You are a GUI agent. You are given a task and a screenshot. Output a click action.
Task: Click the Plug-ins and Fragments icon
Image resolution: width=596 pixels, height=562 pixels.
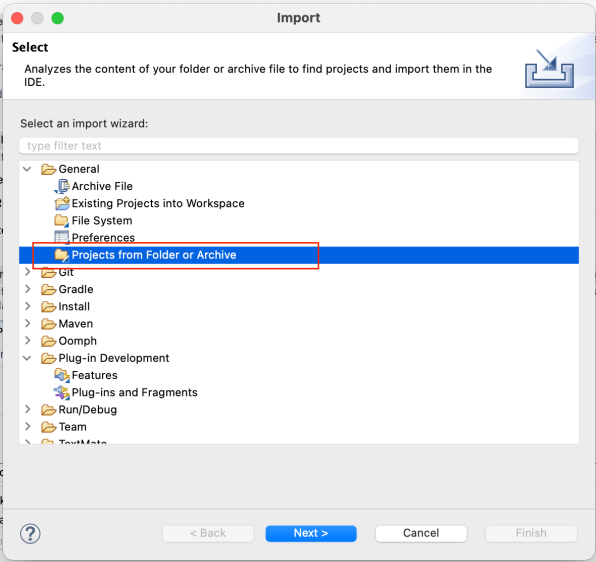pyautogui.click(x=62, y=392)
